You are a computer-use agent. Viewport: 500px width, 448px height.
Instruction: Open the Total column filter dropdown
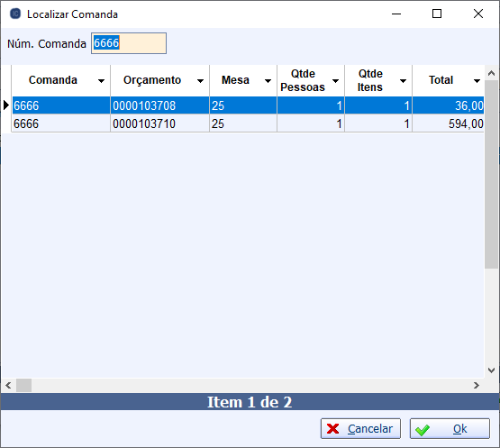(477, 81)
